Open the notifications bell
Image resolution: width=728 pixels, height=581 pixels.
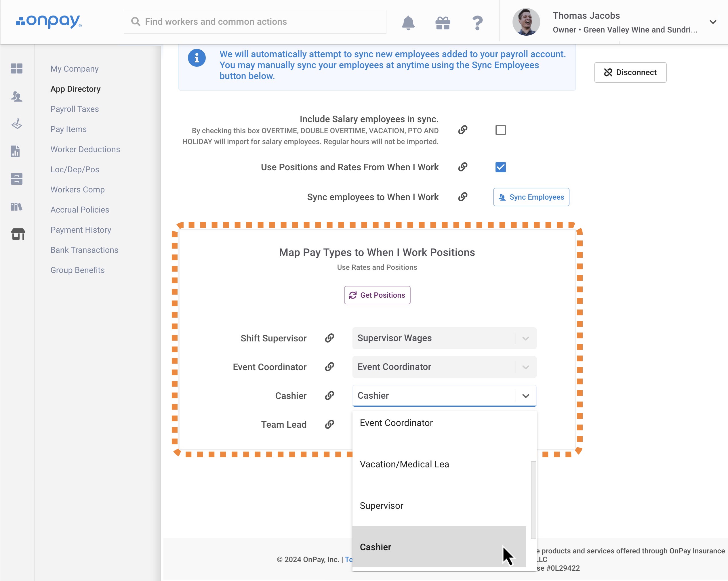coord(408,23)
